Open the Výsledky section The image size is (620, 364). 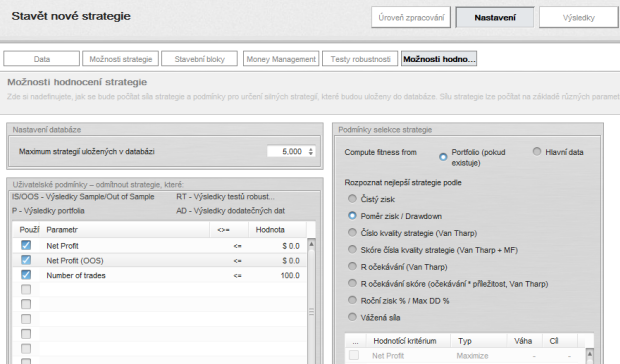pos(578,17)
